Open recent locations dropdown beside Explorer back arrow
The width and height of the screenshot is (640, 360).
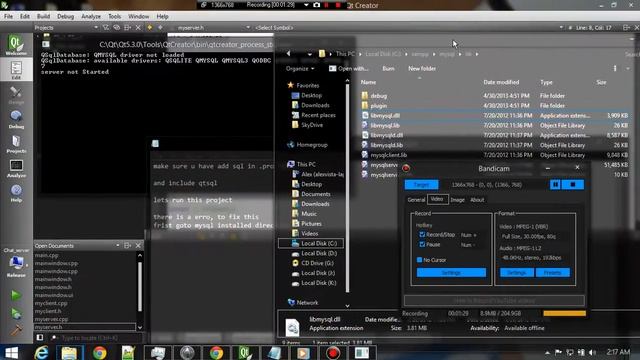coord(309,54)
